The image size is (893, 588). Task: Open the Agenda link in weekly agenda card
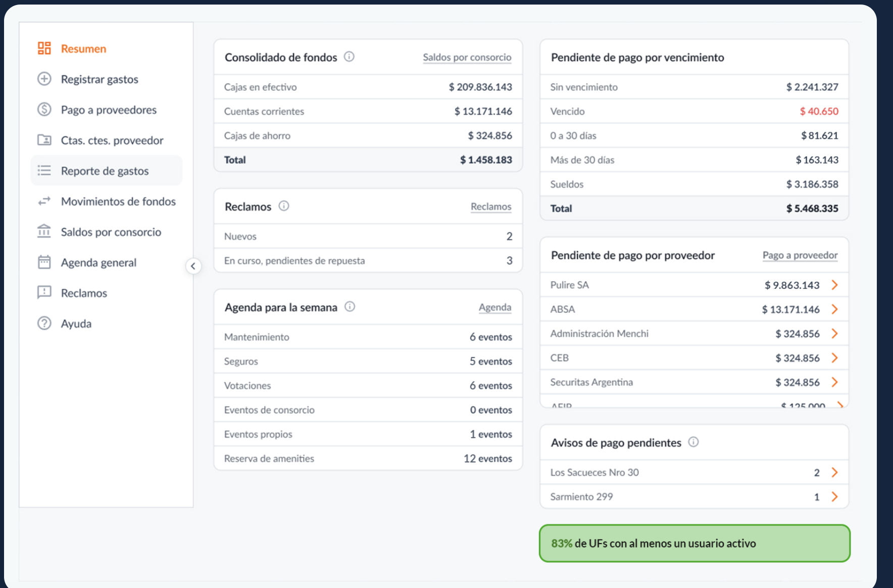pyautogui.click(x=494, y=307)
